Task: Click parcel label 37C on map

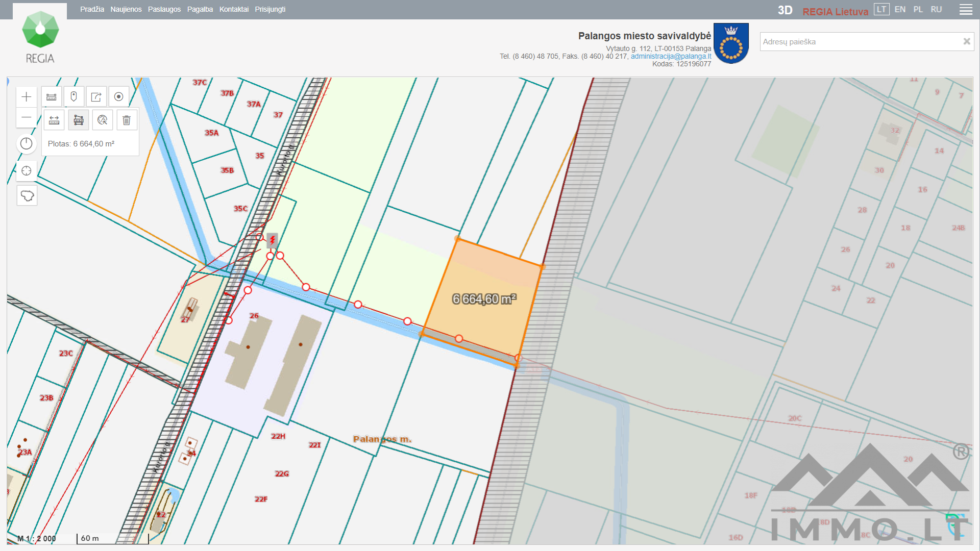Action: click(200, 82)
